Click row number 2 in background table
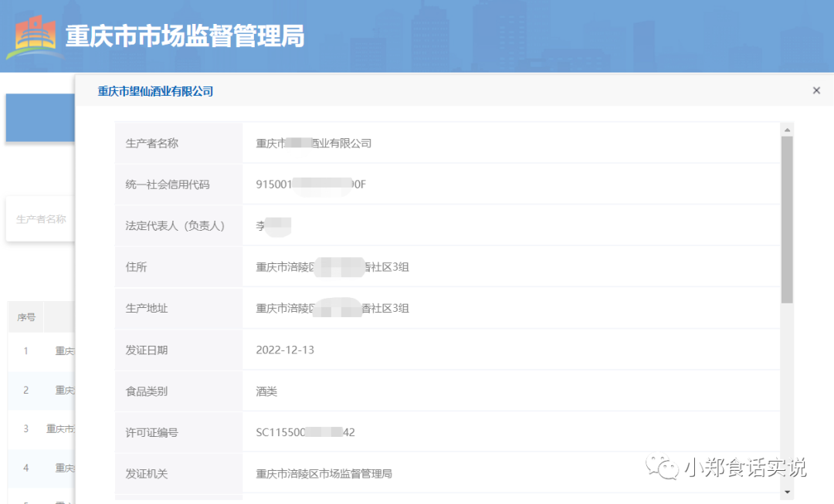 click(25, 391)
